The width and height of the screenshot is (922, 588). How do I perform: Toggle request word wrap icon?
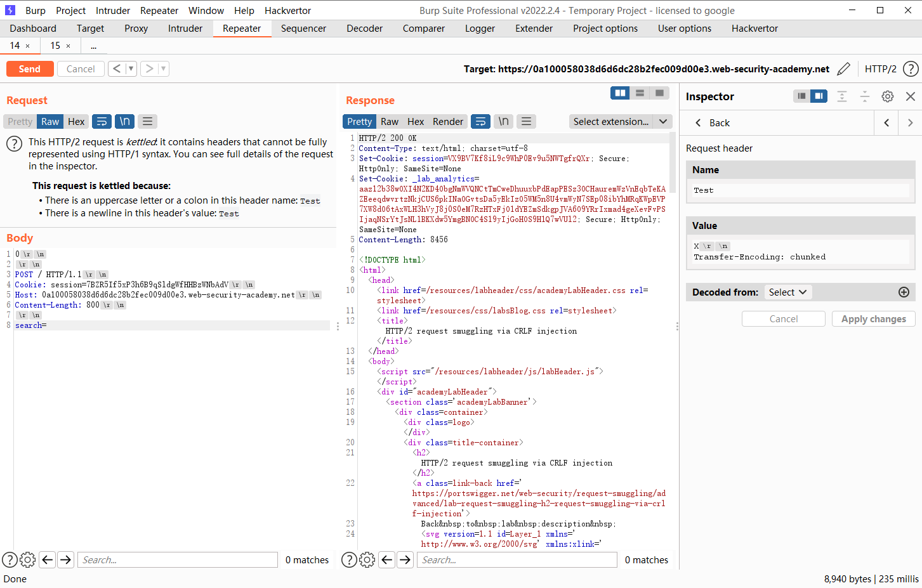pos(102,122)
